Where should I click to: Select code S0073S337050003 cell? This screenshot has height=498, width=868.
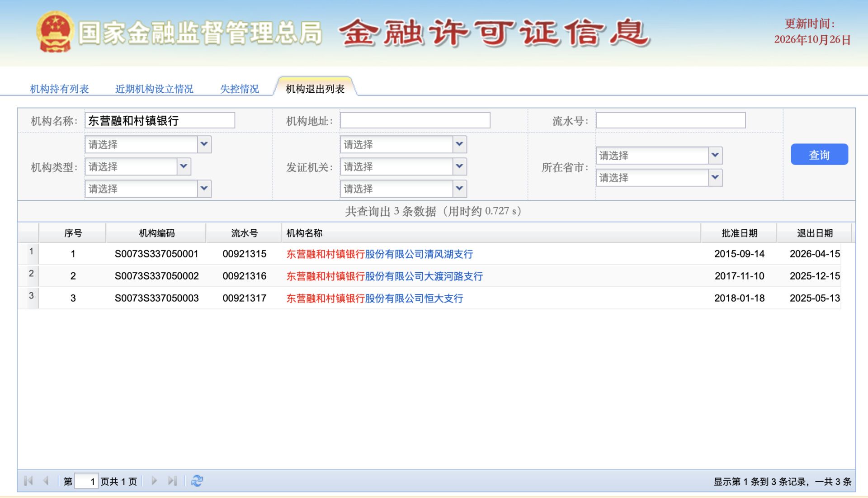[x=156, y=298]
